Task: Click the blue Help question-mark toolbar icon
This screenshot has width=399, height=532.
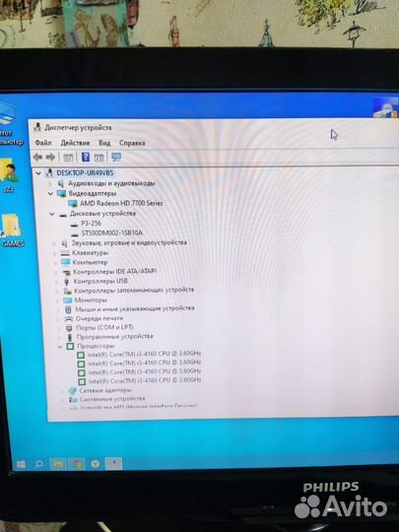Action: click(86, 157)
